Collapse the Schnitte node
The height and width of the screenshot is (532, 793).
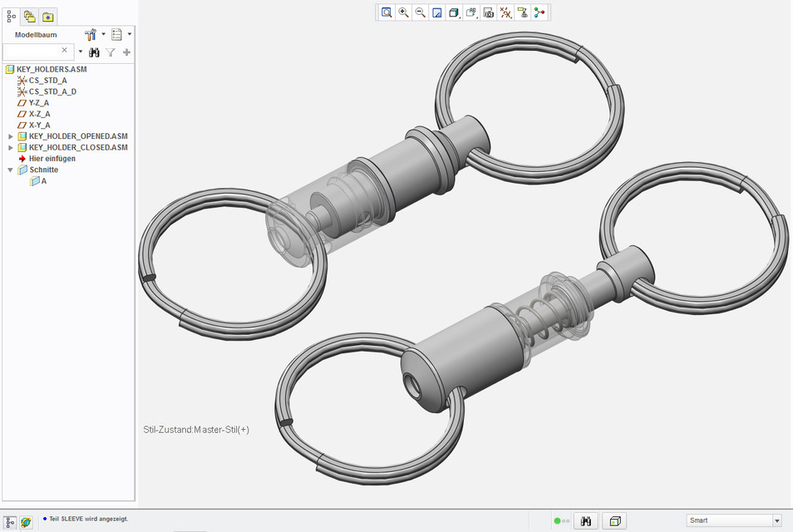coord(9,169)
